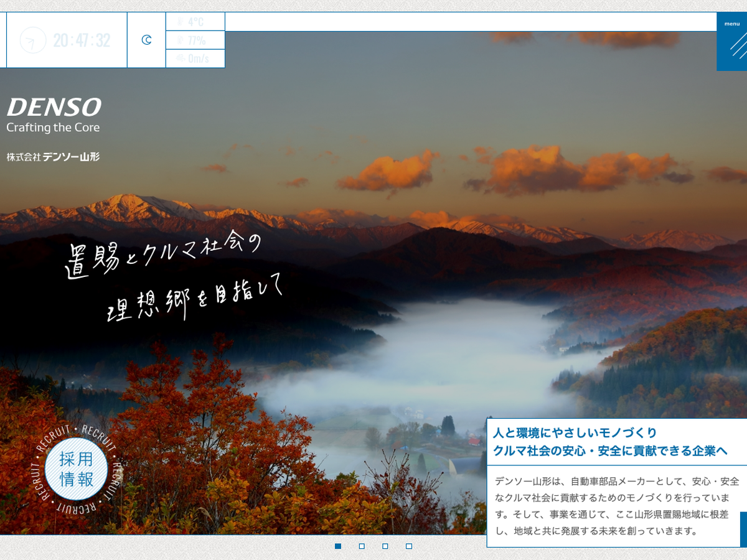
Task: Click the DENSO logo
Action: pos(54,107)
